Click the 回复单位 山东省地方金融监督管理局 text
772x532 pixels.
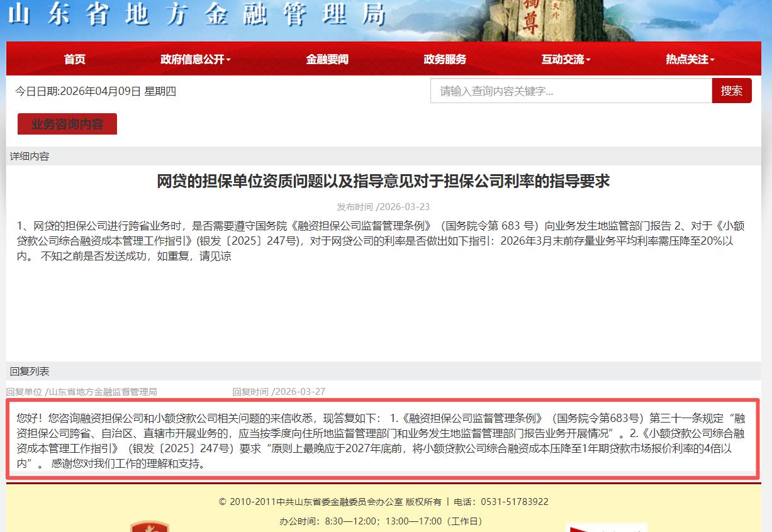pos(82,392)
